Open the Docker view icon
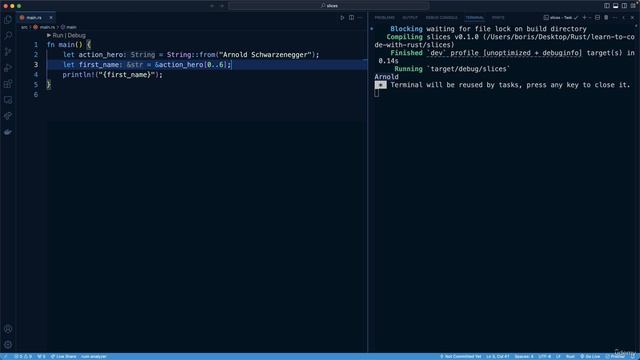 point(8,132)
